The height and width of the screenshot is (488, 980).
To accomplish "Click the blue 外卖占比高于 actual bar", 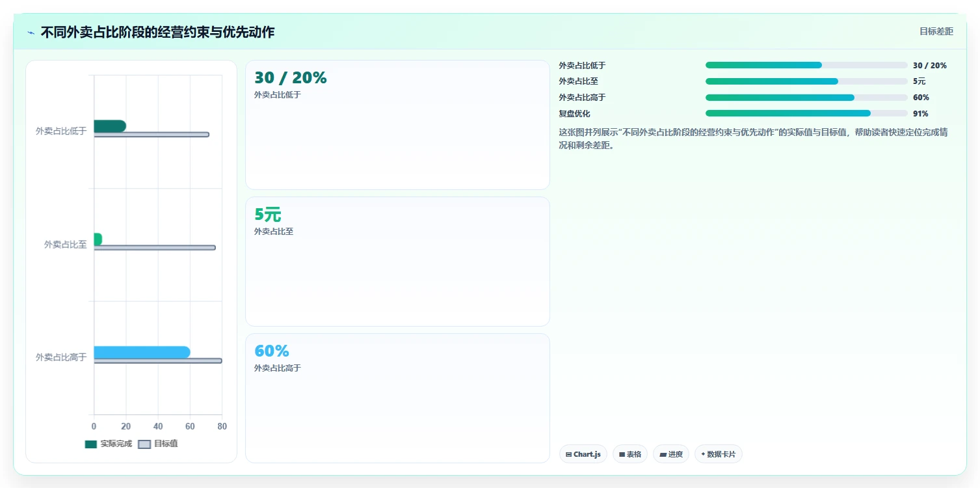I will 142,353.
